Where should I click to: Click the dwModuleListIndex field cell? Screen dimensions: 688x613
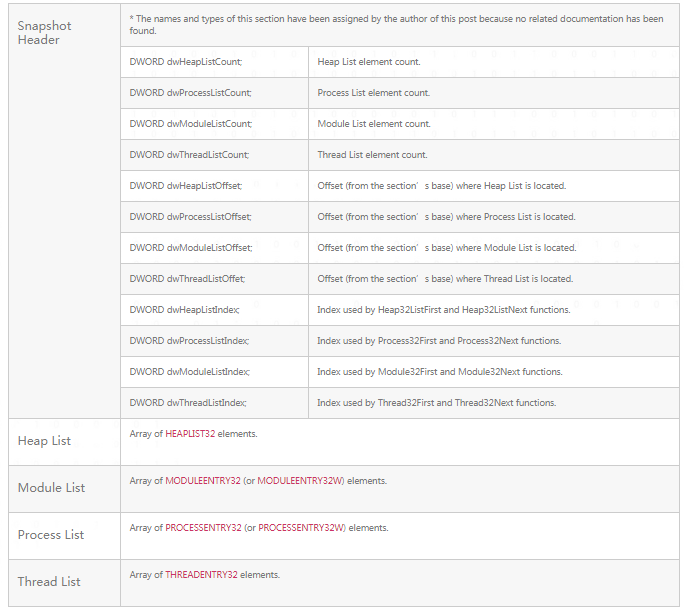point(189,372)
